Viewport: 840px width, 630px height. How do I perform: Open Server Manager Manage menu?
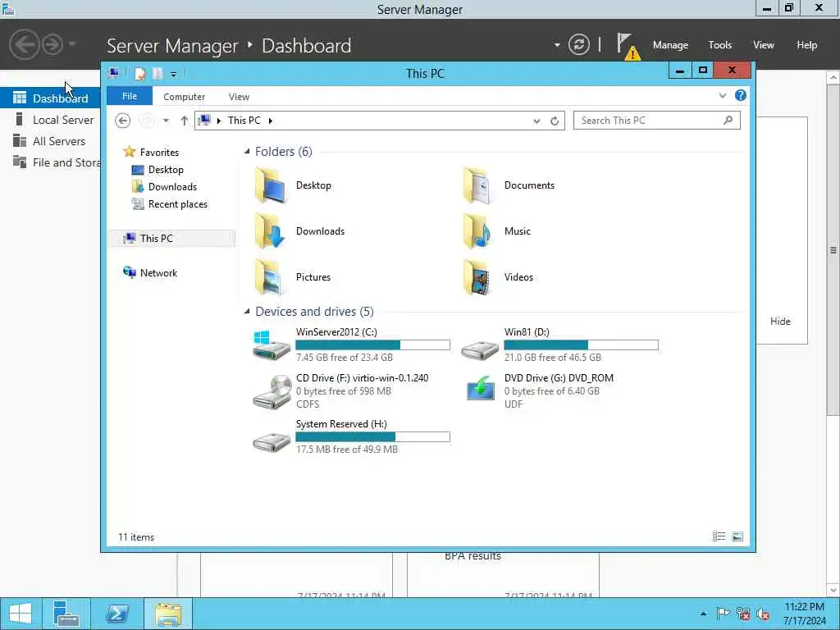point(670,45)
